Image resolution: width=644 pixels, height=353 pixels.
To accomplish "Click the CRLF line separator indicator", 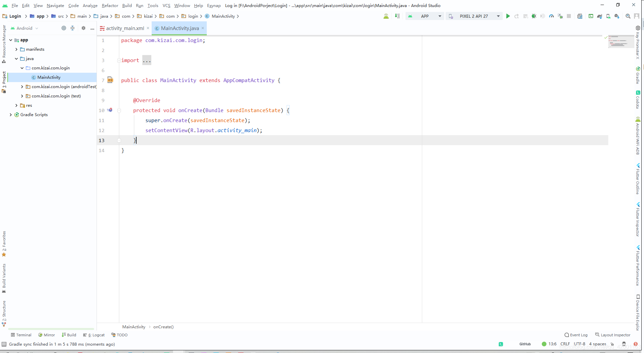I will point(565,344).
